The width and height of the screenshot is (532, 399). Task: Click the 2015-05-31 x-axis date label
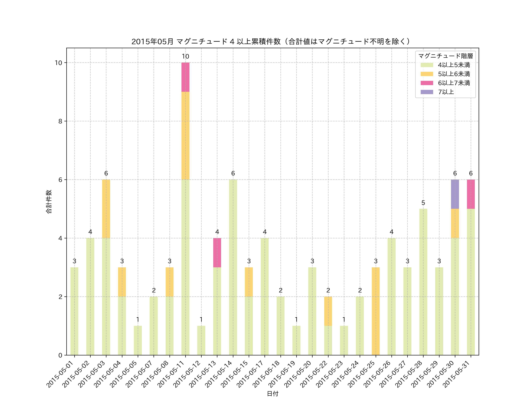(456, 374)
